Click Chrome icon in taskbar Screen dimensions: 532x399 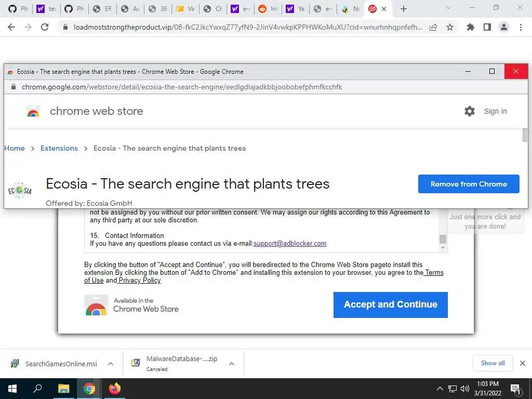point(89,389)
